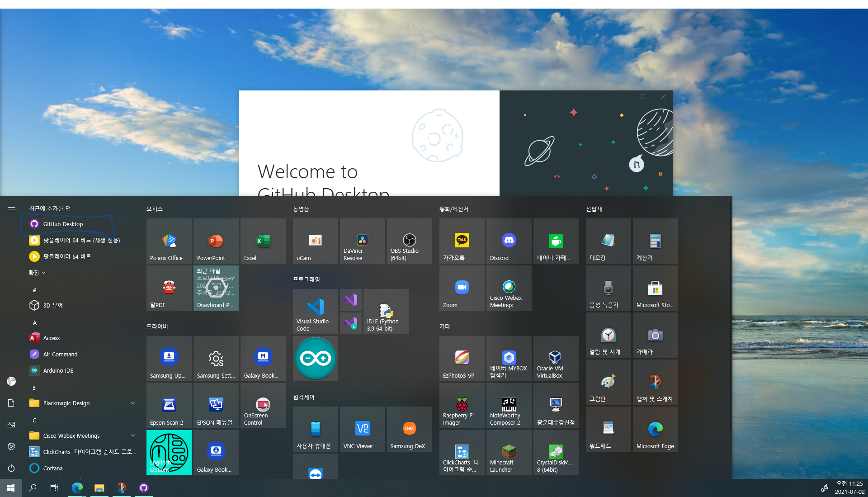
Task: Open the 음성 녹음기 voice recorder tile
Action: coord(609,288)
